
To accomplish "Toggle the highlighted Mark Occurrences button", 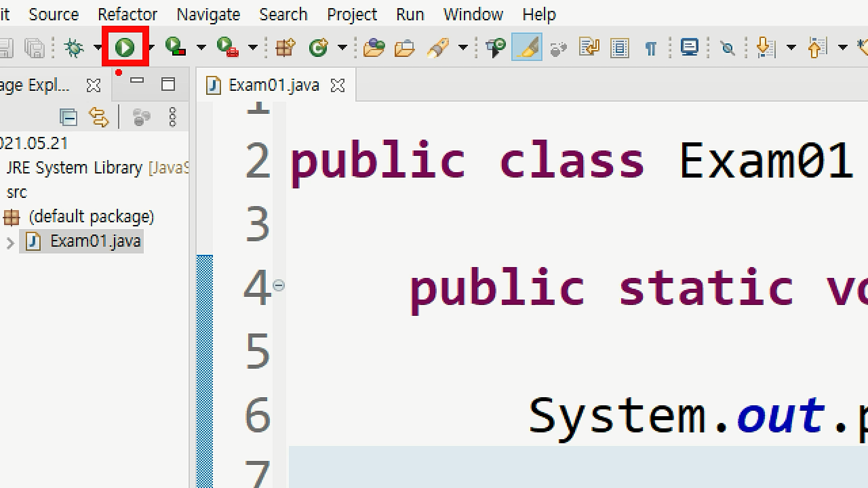I will [x=527, y=47].
